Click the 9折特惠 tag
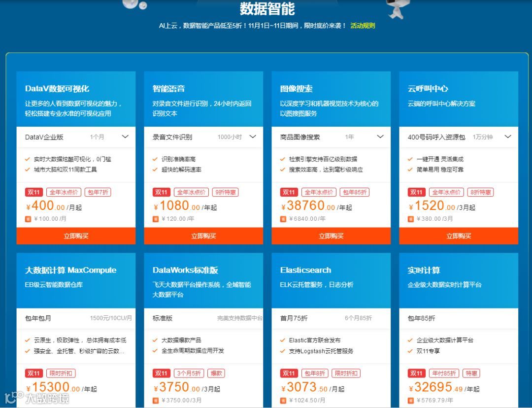The width and height of the screenshot is (532, 408). tap(225, 192)
